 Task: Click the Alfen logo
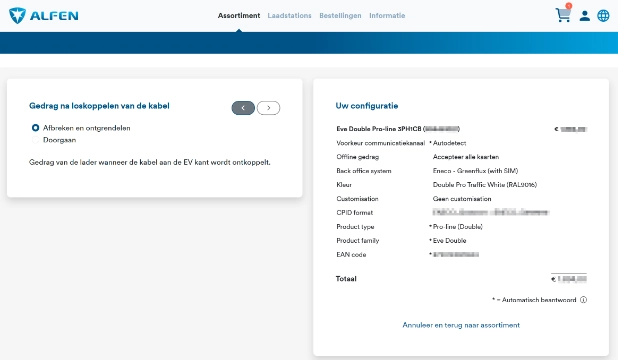44,15
